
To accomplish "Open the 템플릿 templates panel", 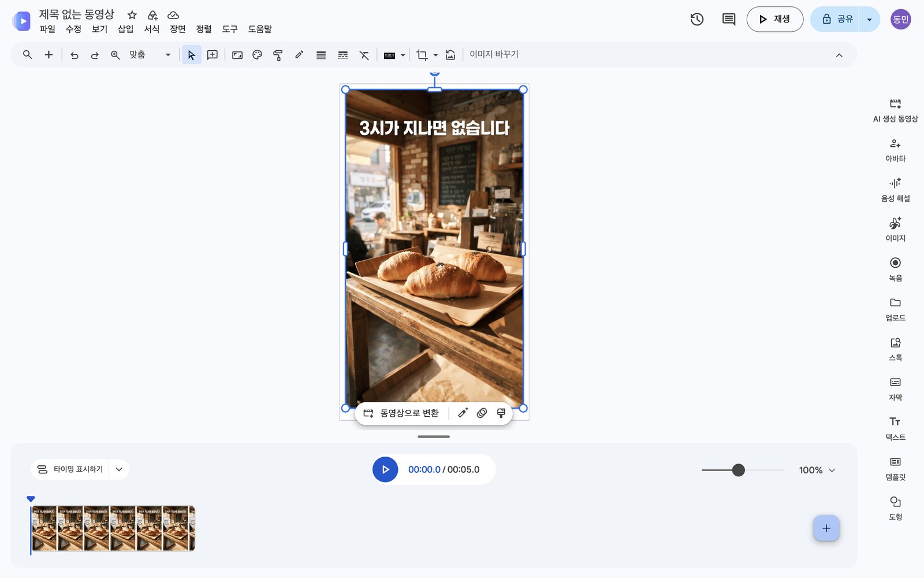I will coord(895,469).
